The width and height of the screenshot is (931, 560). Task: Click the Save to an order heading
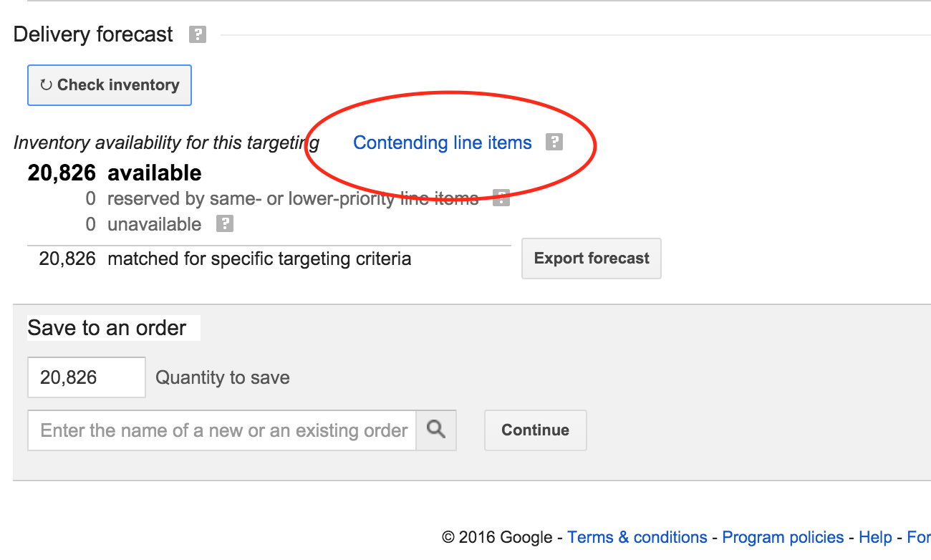(107, 328)
